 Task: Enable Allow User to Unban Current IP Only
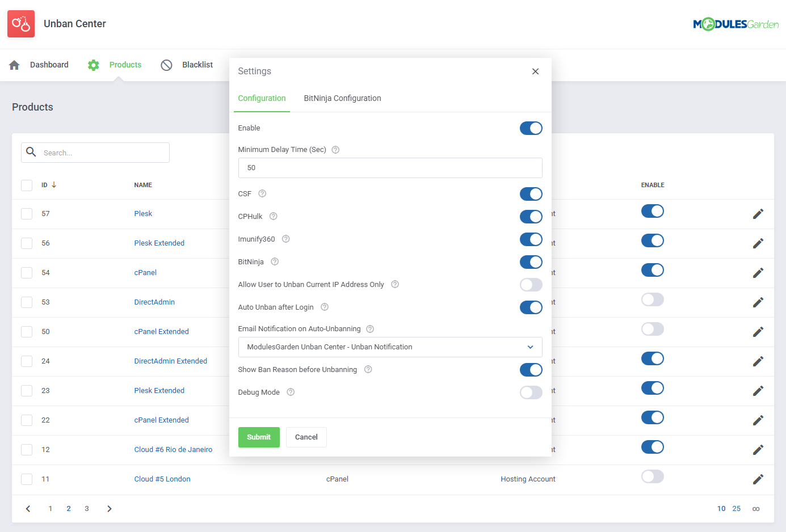(x=531, y=285)
